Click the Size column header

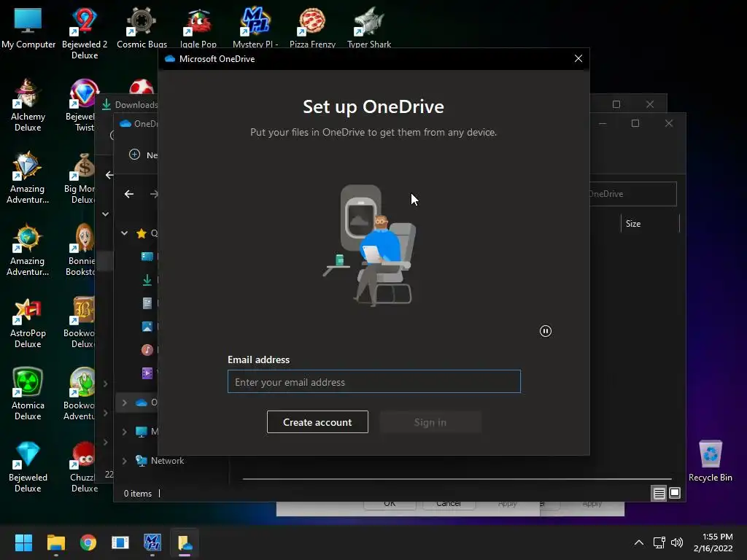(x=650, y=223)
